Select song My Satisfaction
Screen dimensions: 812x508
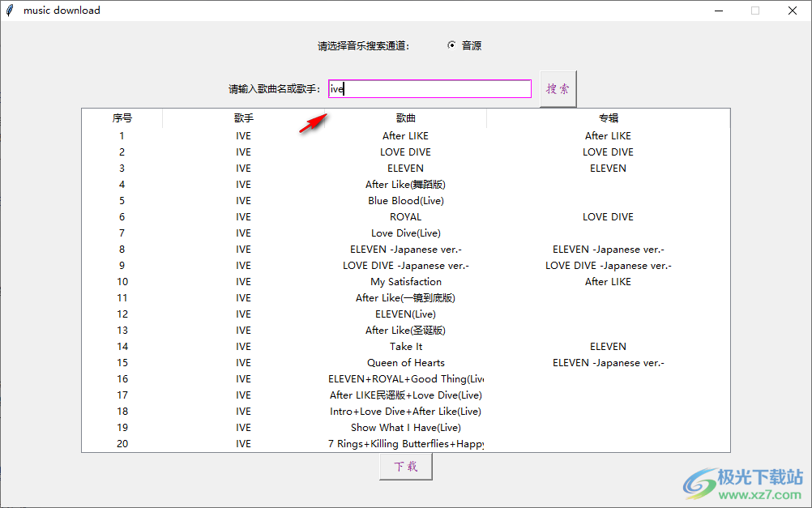[405, 282]
